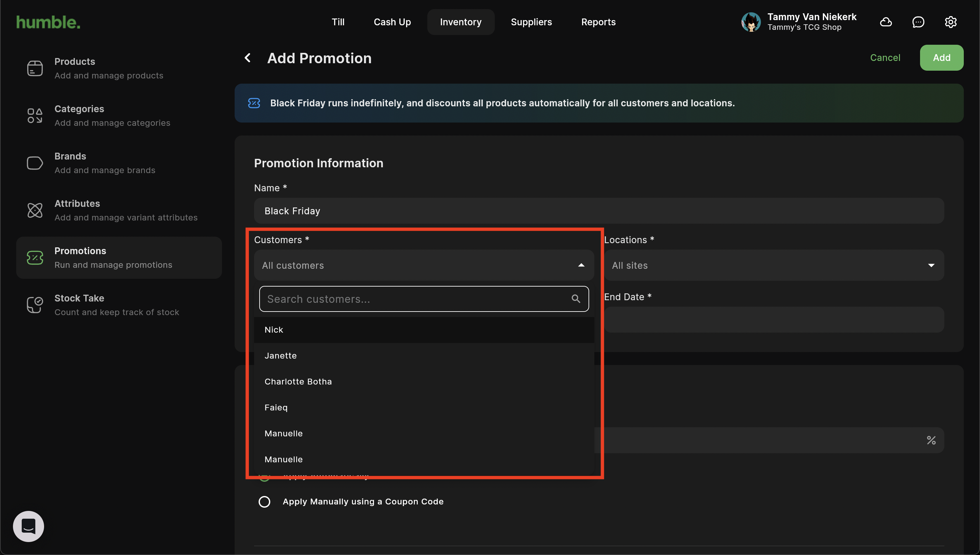Expand the All sites locations dropdown
Viewport: 980px width, 555px height.
point(931,265)
